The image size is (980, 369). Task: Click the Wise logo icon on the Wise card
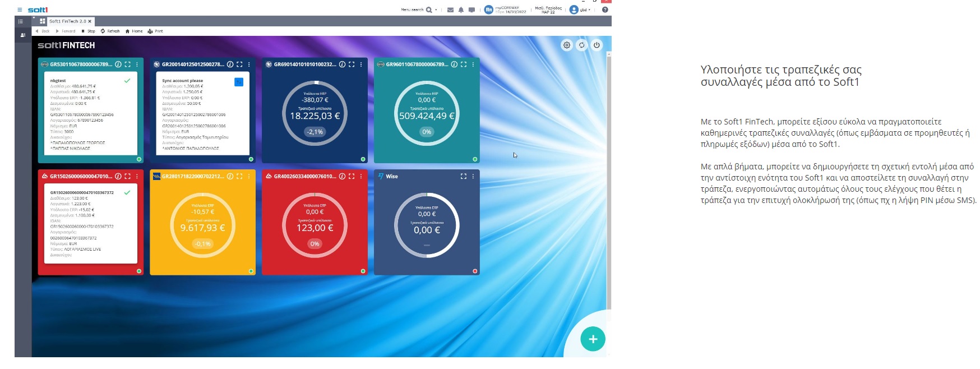pos(381,176)
